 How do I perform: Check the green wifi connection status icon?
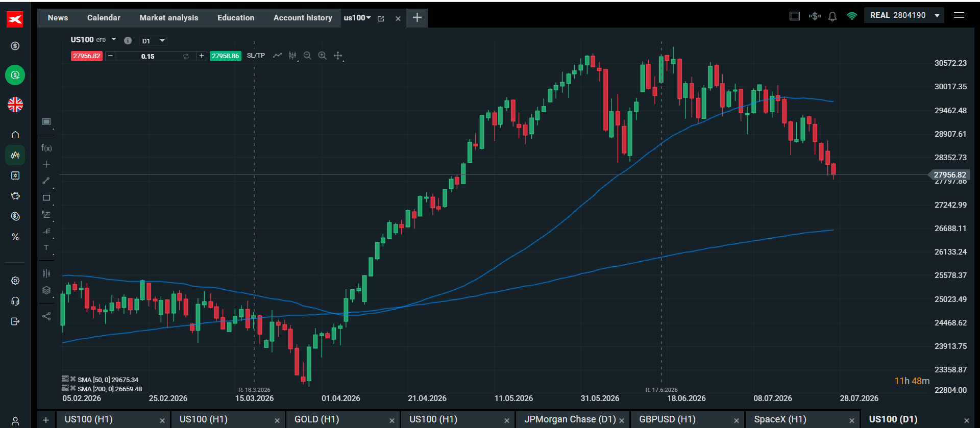pos(851,16)
